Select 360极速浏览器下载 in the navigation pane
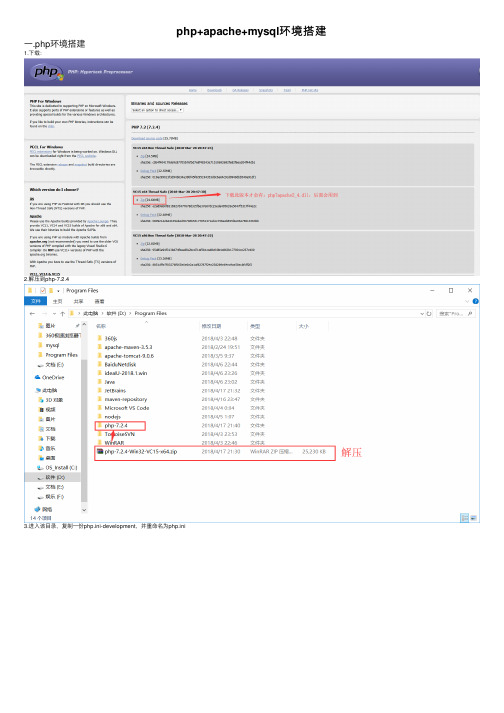Viewport: 504px width, 713px height. click(x=63, y=336)
